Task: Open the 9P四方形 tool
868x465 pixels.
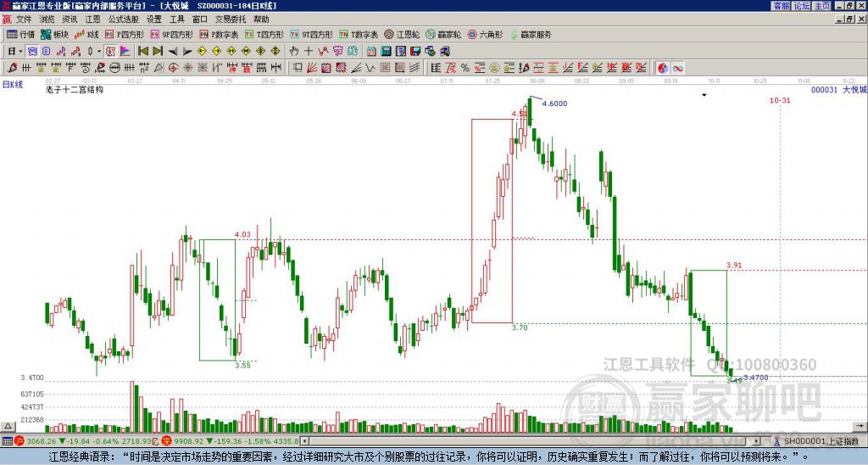Action: pos(171,34)
